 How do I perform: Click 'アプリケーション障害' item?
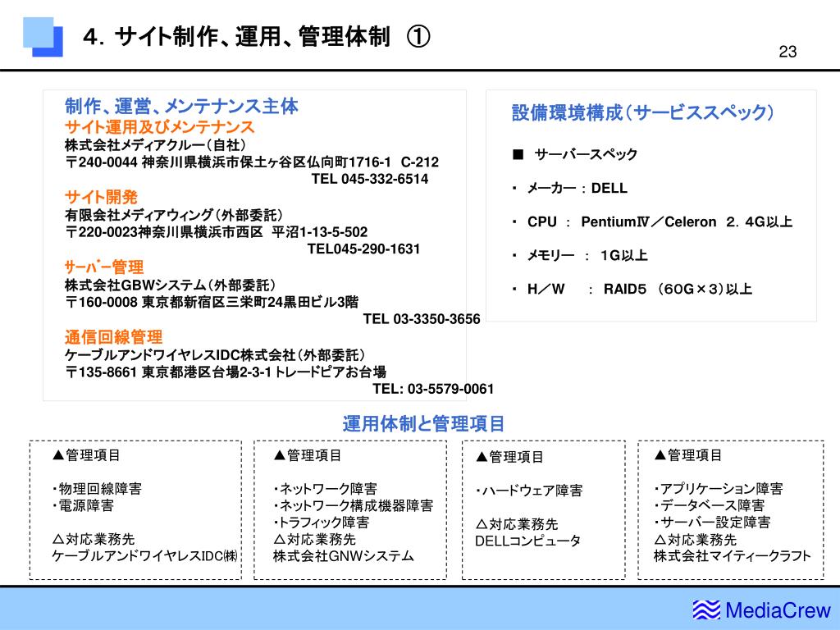click(x=718, y=489)
